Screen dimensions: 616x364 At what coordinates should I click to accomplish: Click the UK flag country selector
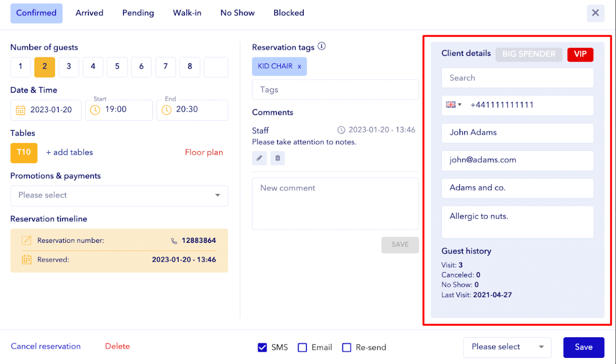pyautogui.click(x=454, y=105)
